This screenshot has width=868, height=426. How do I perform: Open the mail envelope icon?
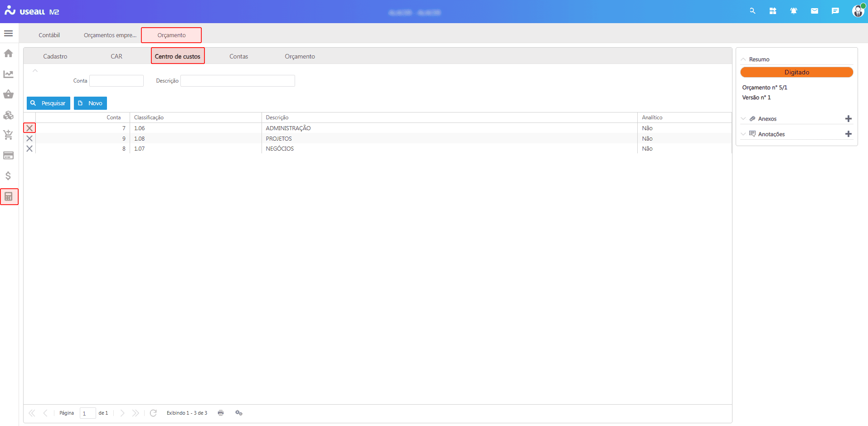coord(815,11)
